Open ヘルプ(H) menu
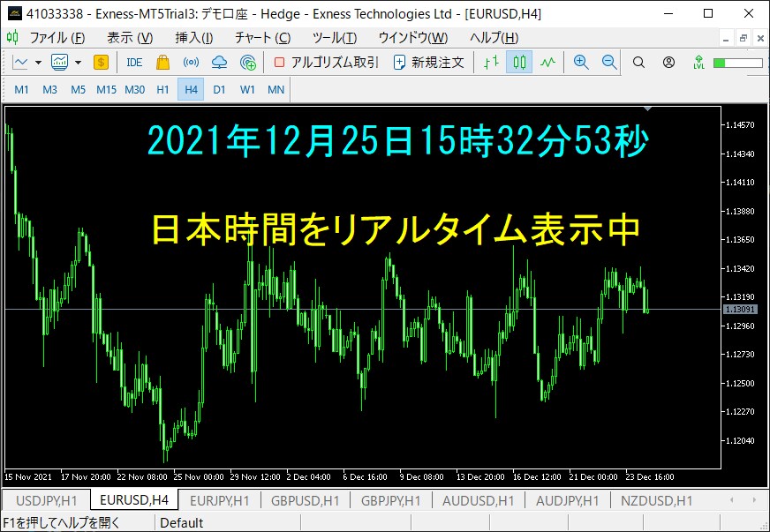 (x=494, y=38)
